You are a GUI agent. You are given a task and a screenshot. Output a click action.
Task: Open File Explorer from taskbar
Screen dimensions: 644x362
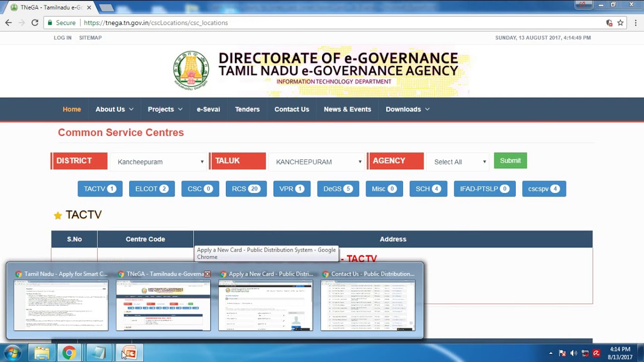pyautogui.click(x=42, y=353)
